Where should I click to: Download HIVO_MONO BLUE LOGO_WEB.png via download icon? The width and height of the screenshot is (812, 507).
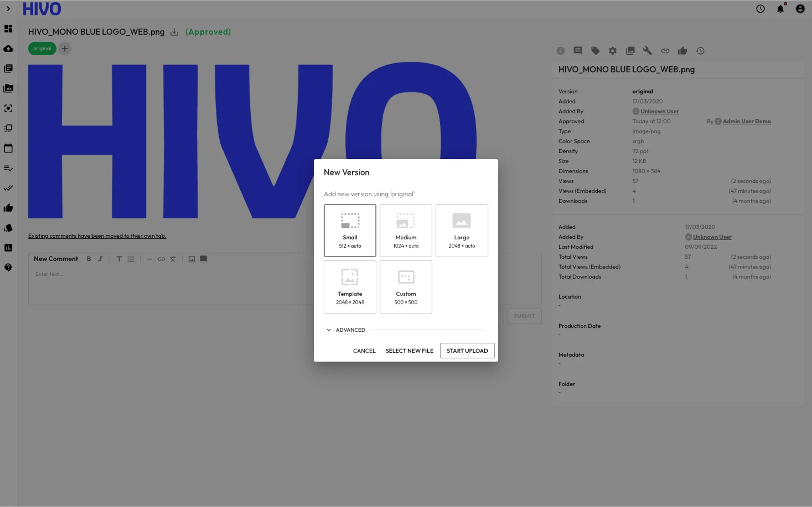[x=174, y=32]
